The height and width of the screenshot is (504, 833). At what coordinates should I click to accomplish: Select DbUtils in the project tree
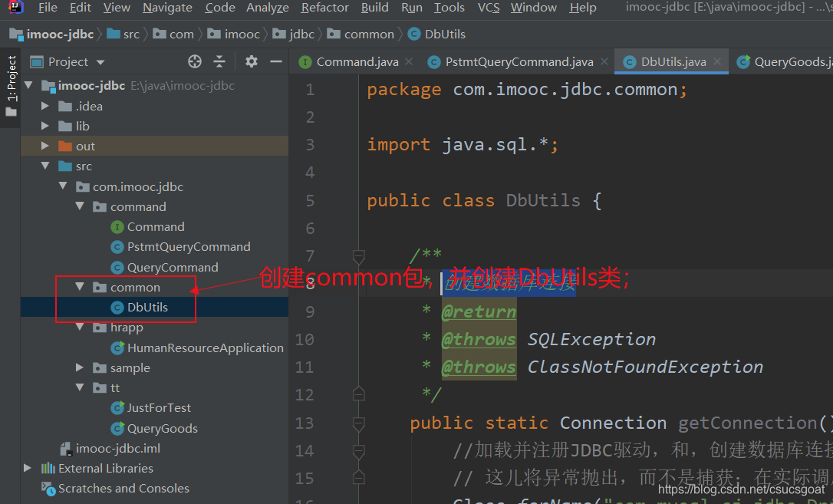(147, 308)
